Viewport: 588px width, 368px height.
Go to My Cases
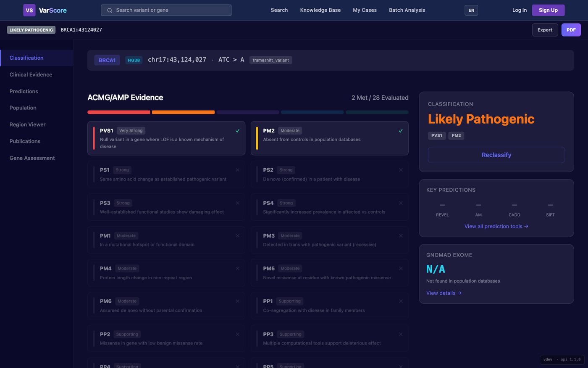click(365, 10)
